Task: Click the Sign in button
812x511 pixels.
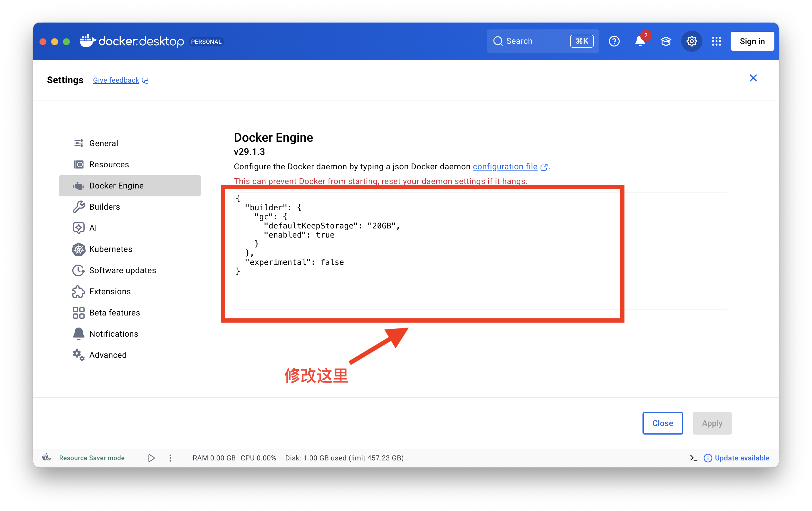Action: (x=752, y=41)
